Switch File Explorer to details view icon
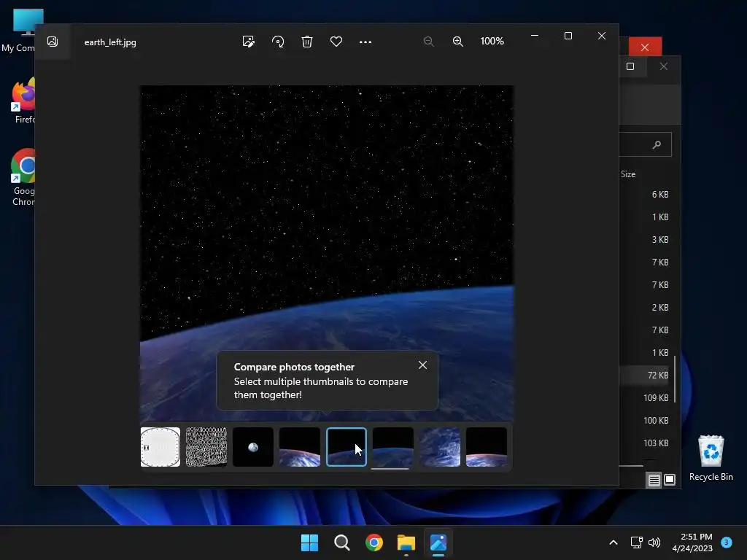Image resolution: width=747 pixels, height=560 pixels. (x=654, y=480)
